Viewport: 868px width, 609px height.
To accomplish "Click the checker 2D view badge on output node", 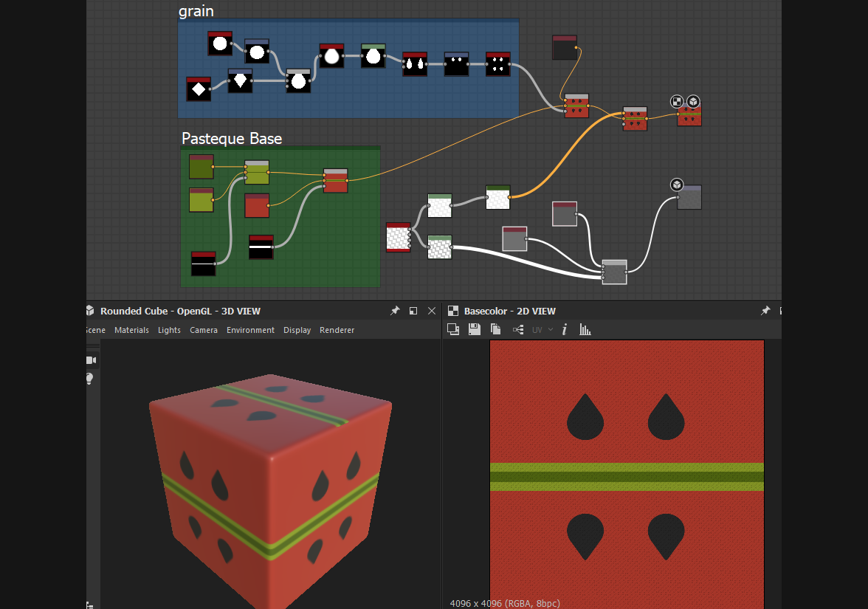I will (x=677, y=101).
